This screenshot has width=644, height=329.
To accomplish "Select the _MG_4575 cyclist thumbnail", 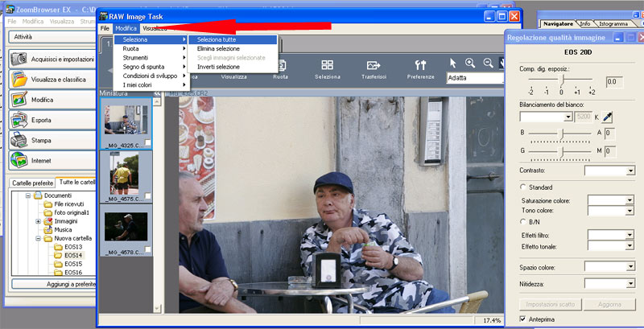I will coord(124,173).
